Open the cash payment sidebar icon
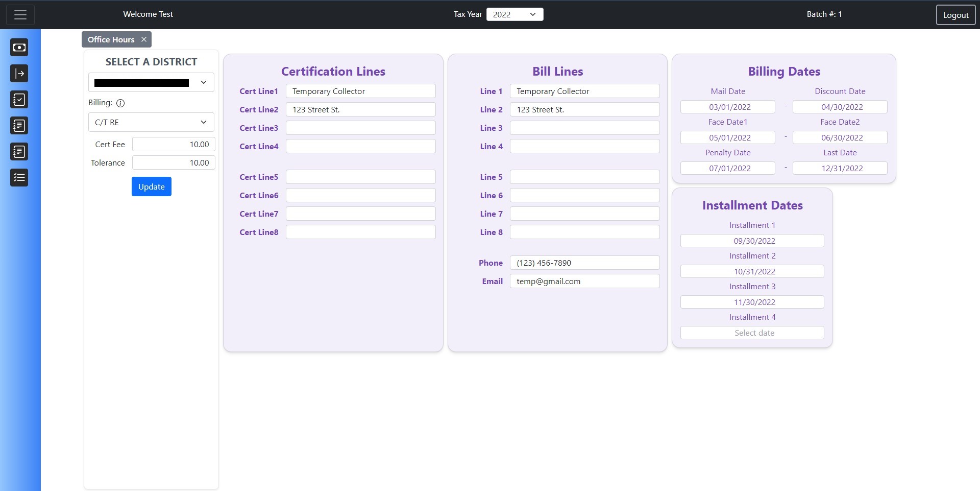980x491 pixels. [19, 48]
